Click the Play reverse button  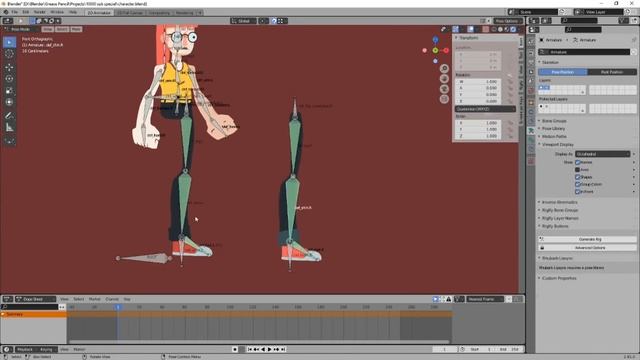pyautogui.click(x=263, y=349)
